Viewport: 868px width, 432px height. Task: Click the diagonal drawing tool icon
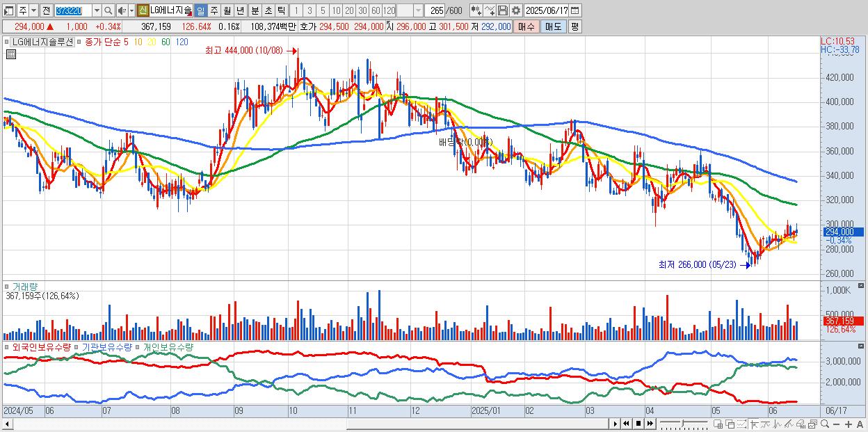click(789, 424)
